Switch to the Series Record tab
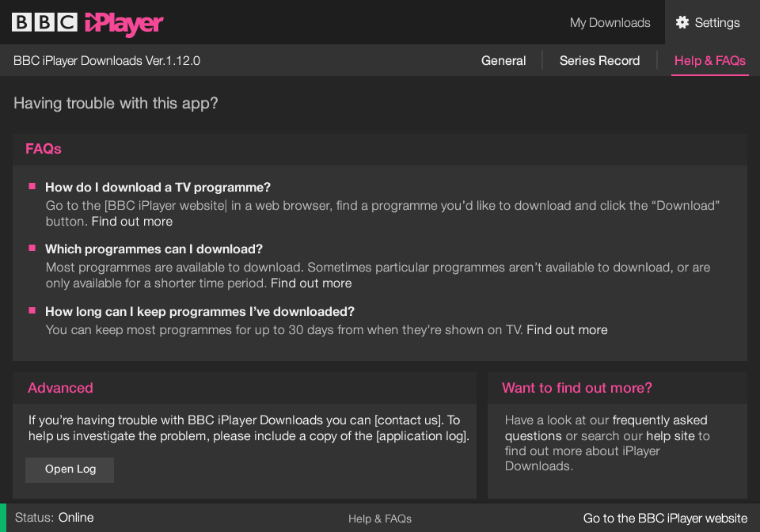Screen dimensions: 760x532 pos(599,61)
